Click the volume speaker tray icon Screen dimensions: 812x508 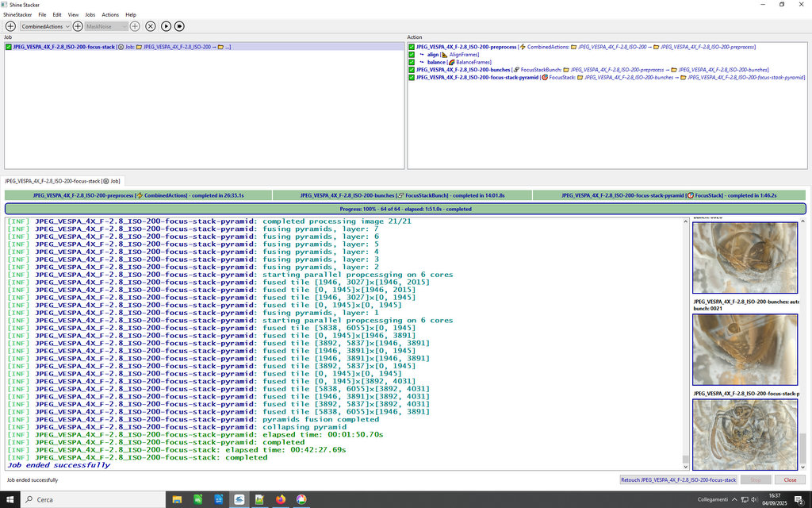click(755, 500)
